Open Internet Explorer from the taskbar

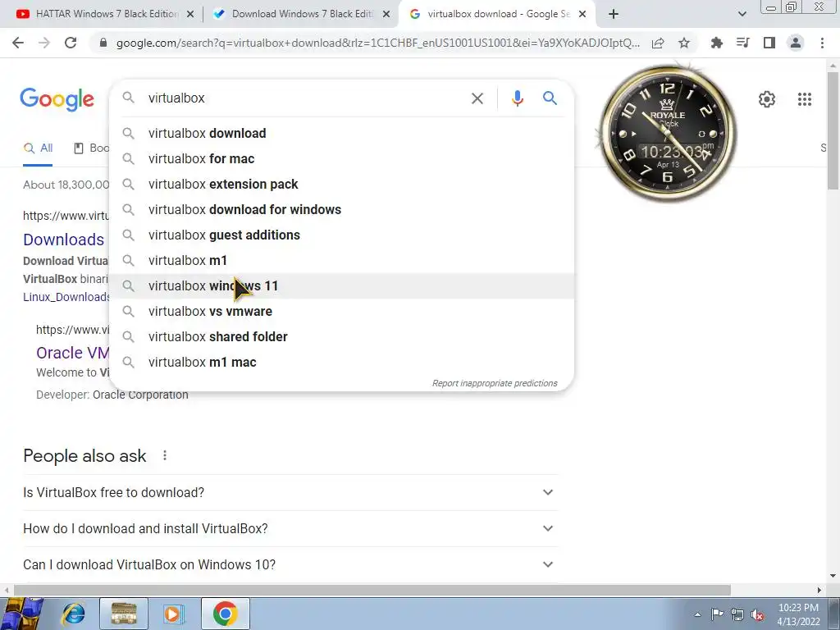coord(73,614)
